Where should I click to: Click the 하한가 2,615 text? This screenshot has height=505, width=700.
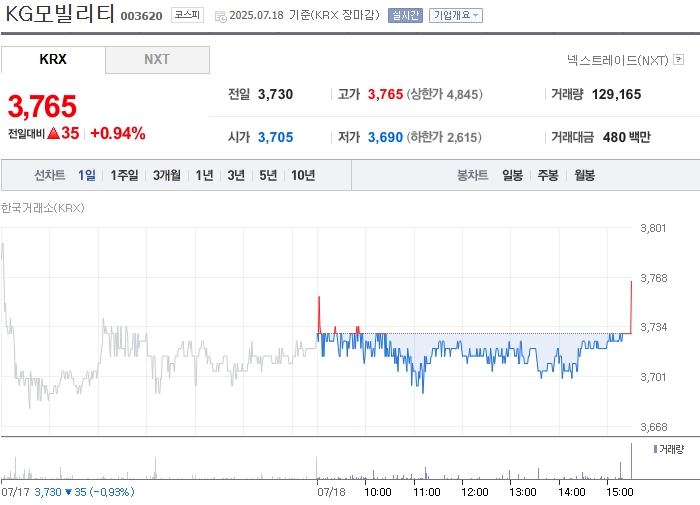pyautogui.click(x=444, y=137)
